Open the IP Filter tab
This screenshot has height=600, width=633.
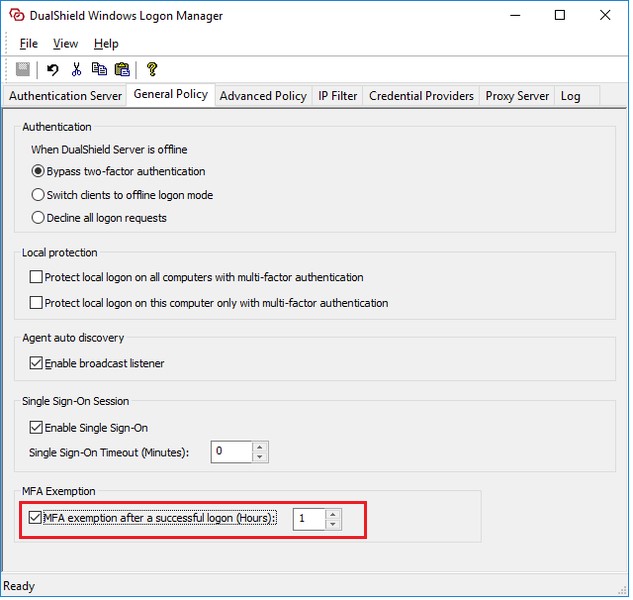point(337,96)
